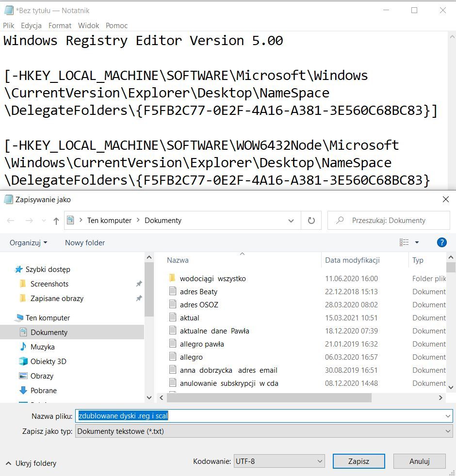Open the Widok menu

tap(88, 25)
